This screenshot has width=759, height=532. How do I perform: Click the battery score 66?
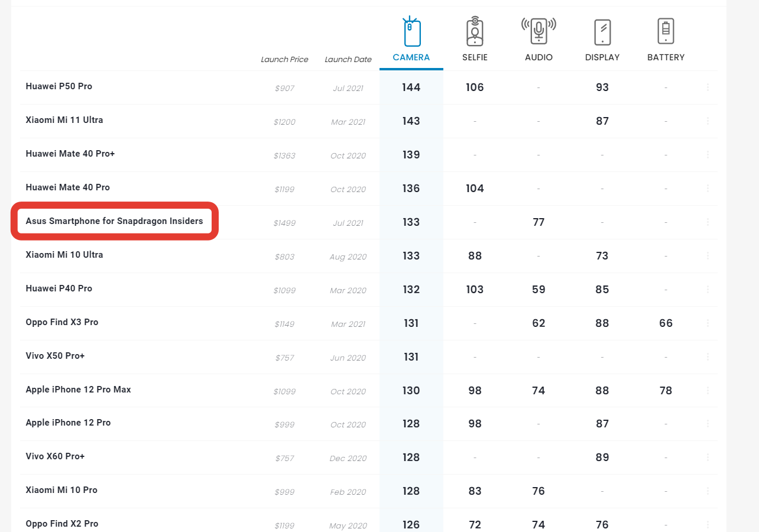666,323
